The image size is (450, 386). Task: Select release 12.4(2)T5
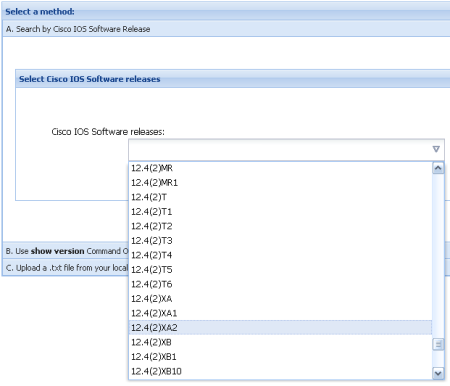coord(280,270)
